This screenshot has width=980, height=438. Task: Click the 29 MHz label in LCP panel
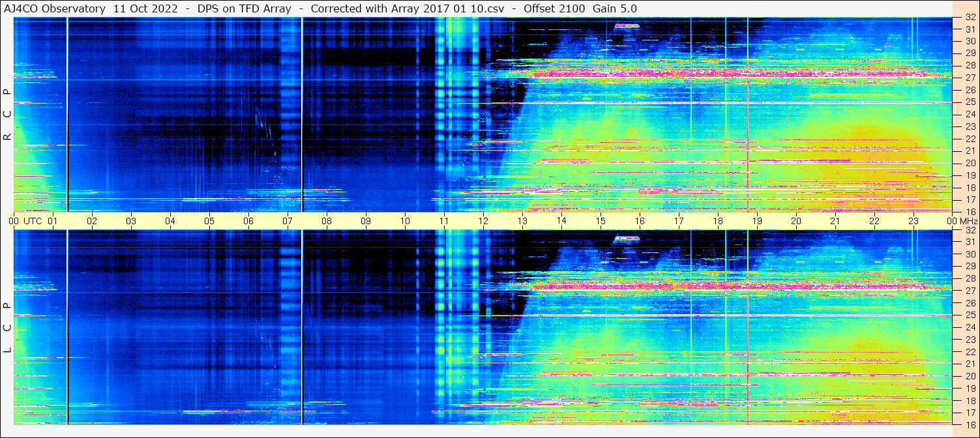tap(970, 267)
